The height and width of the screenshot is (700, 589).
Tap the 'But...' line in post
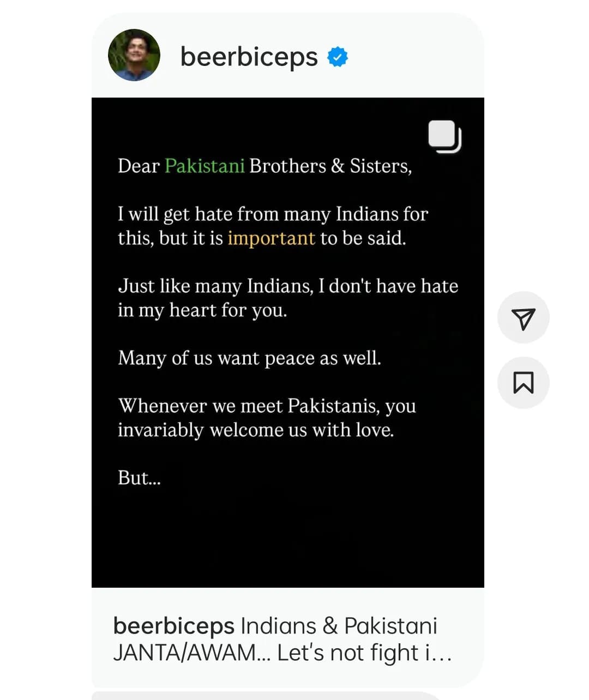click(140, 478)
